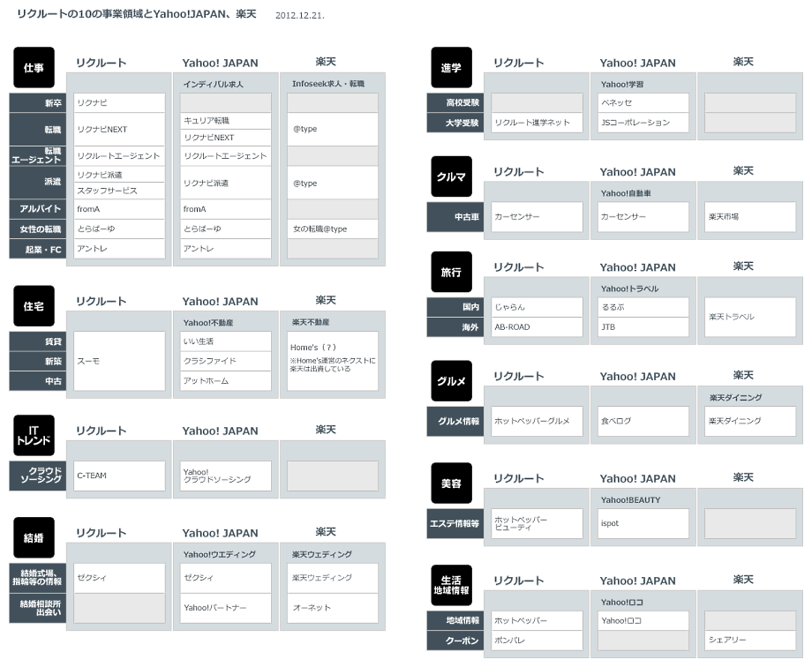Click the 起業・FC row label
The width and height of the screenshot is (812, 667).
click(x=38, y=250)
